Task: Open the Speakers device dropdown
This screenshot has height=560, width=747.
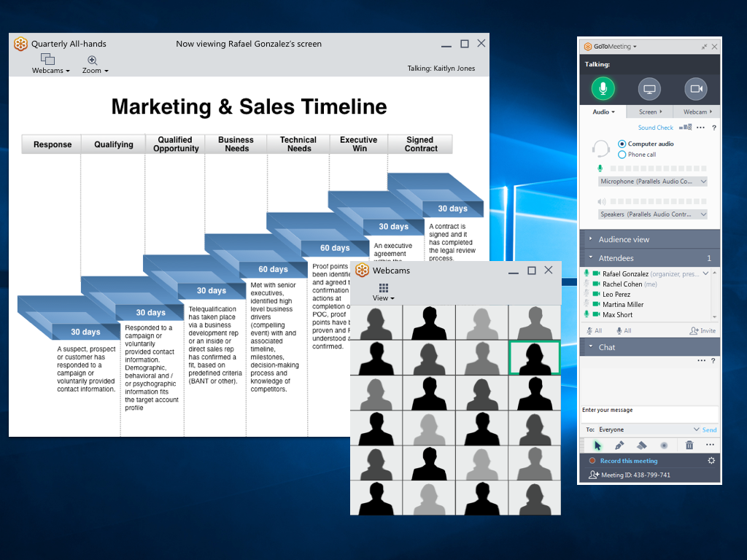Action: point(652,214)
